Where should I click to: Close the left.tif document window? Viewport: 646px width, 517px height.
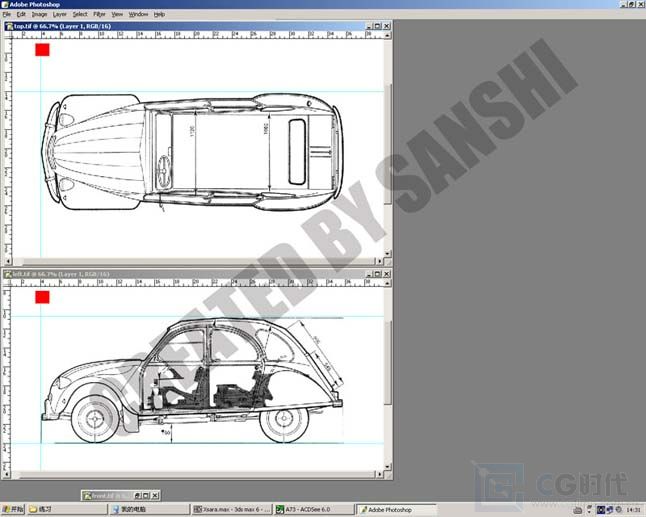(386, 274)
